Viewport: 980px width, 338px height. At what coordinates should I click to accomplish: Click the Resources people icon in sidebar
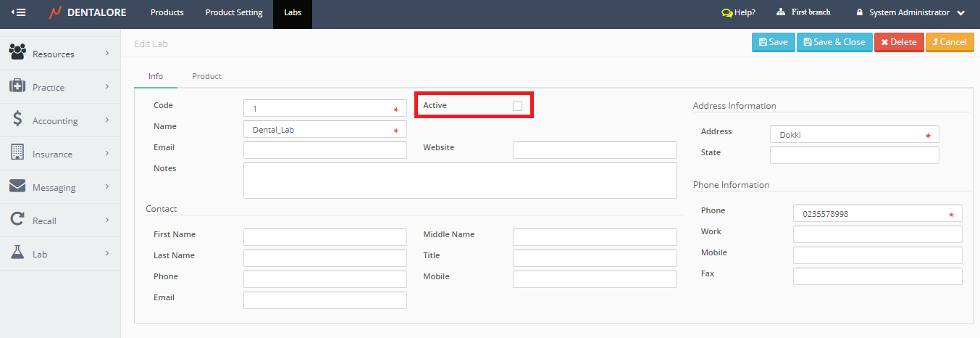tap(17, 53)
